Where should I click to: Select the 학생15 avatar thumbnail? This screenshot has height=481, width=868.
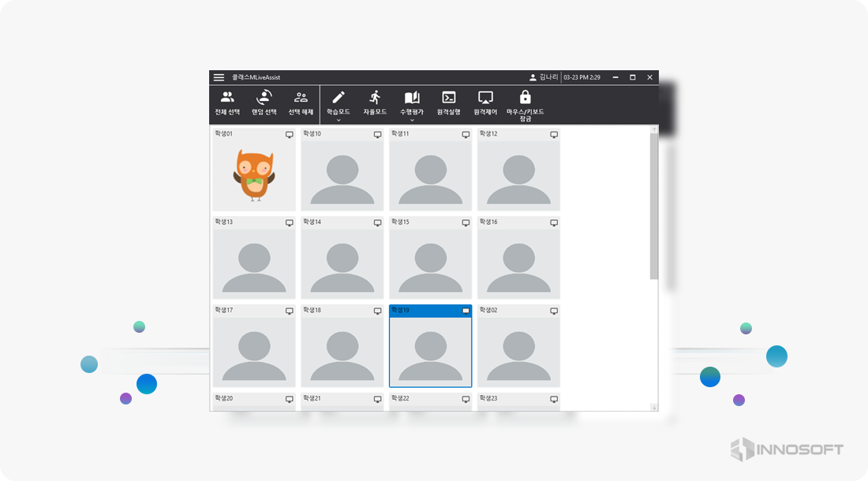click(x=431, y=263)
